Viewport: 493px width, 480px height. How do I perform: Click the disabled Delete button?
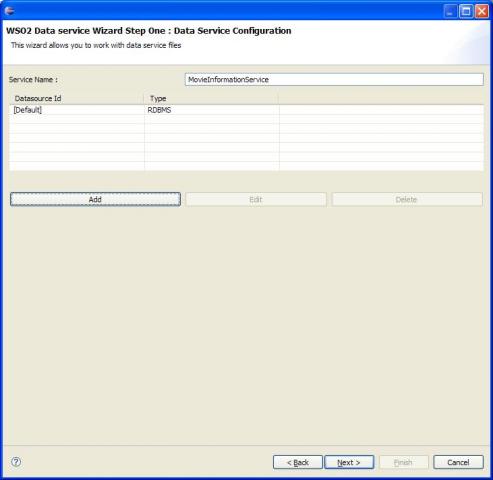(407, 199)
